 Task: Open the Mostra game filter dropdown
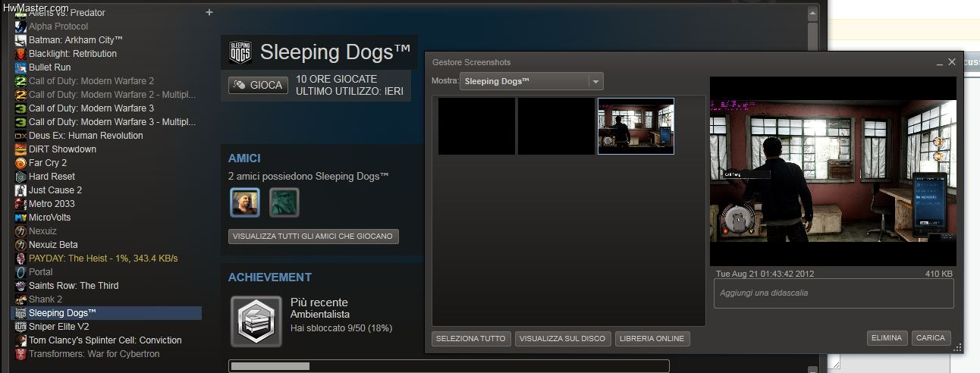click(532, 81)
